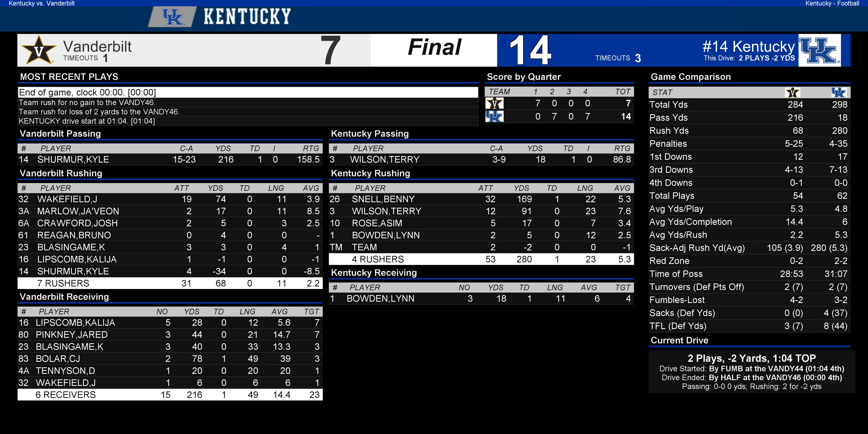
Task: Click the Total Yds comparison row
Action: tap(749, 105)
